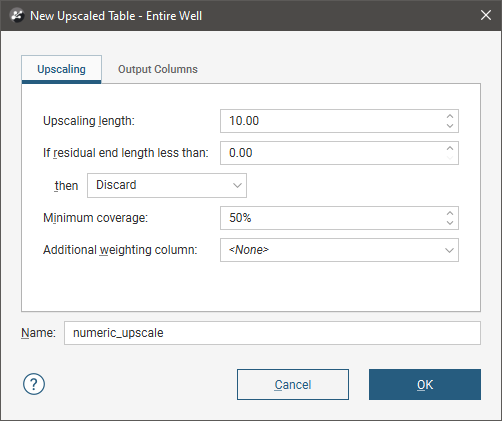Viewport: 502px width, 421px height.
Task: Decrease Minimum coverage with down arrow
Action: (450, 223)
